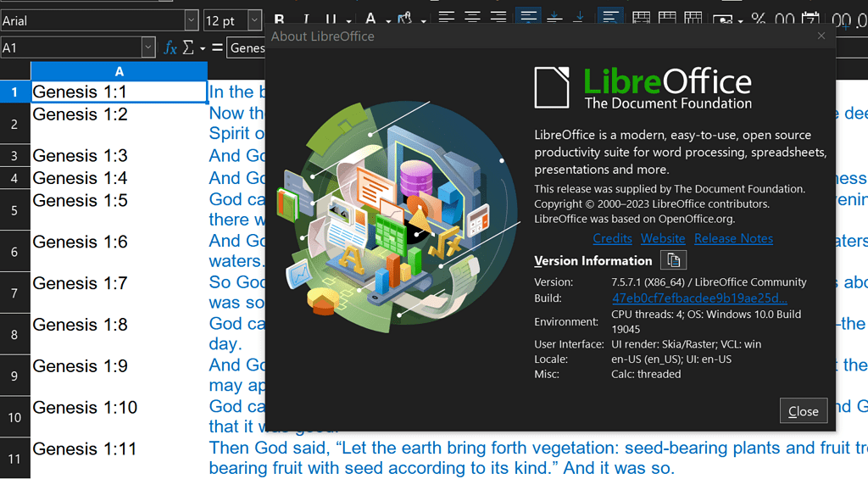Viewport: 868px width, 479px height.
Task: Center cell content vertically
Action: pyautogui.click(x=554, y=18)
